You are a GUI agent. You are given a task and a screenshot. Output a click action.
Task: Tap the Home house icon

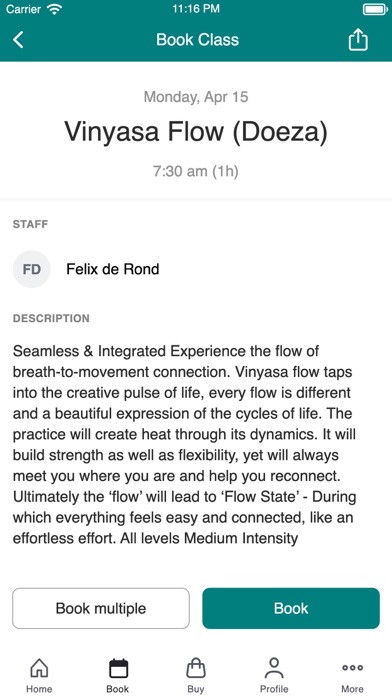pyautogui.click(x=39, y=668)
